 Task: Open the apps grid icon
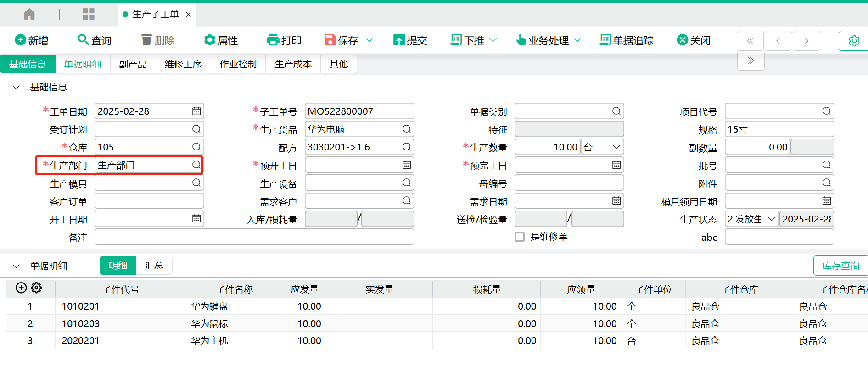point(89,14)
